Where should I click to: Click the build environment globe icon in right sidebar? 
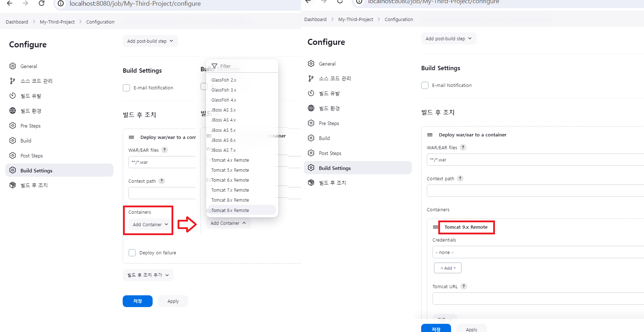(x=311, y=108)
